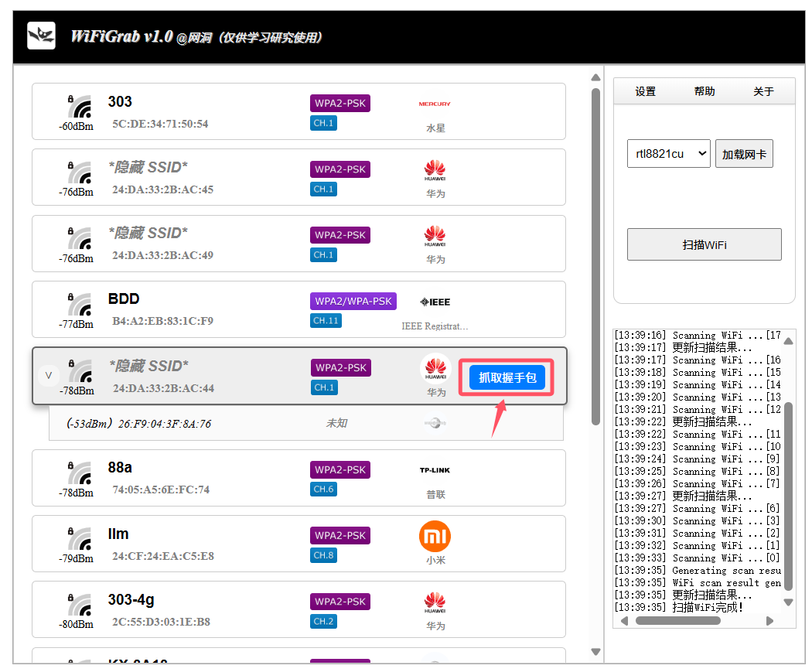Image resolution: width=812 pixels, height=672 pixels.
Task: Click the 扫描WiFi button
Action: (705, 244)
